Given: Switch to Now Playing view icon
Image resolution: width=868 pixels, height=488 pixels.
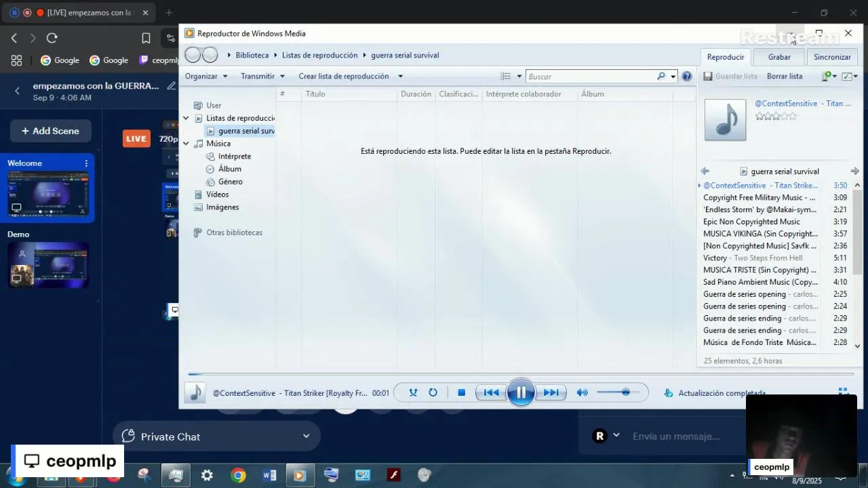Looking at the screenshot, I should pos(843,392).
